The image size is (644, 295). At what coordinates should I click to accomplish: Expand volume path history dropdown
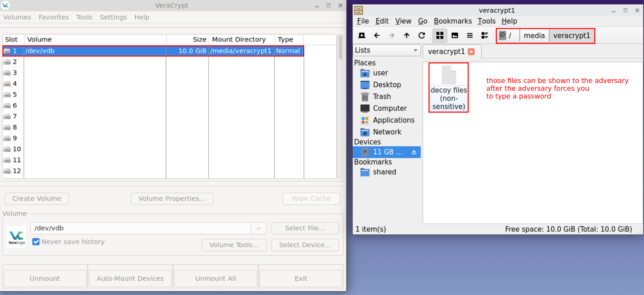(x=259, y=228)
